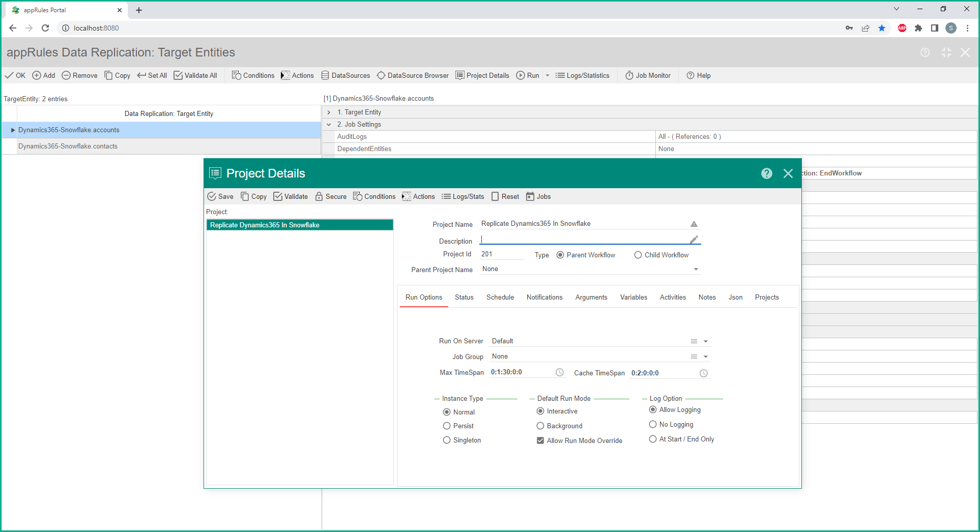Save the project in the Project Details dialog
This screenshot has height=532, width=980.
(x=220, y=196)
